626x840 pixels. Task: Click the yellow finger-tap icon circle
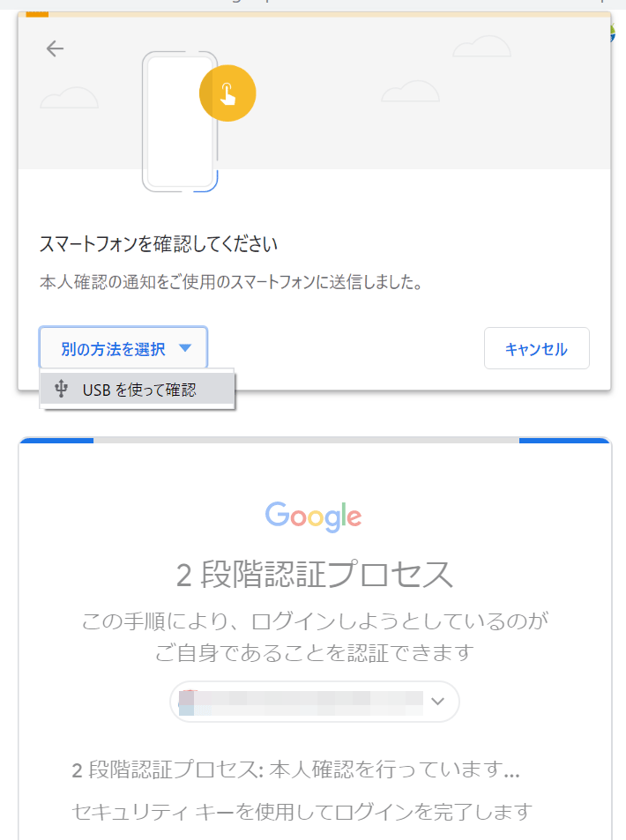[x=227, y=93]
